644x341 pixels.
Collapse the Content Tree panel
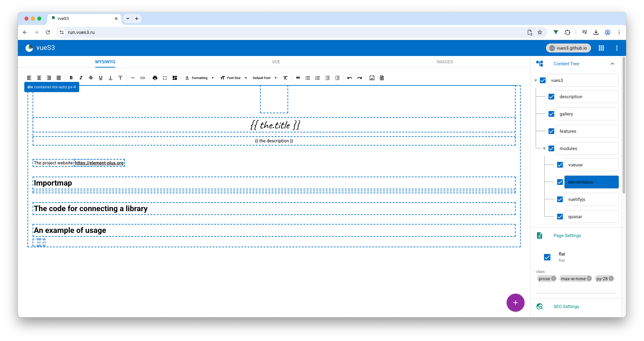pos(612,64)
